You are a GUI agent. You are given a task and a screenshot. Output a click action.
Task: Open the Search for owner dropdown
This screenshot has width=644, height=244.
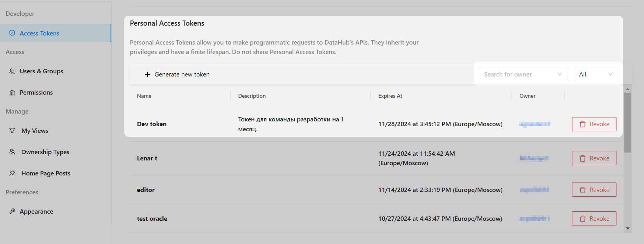tap(517, 74)
